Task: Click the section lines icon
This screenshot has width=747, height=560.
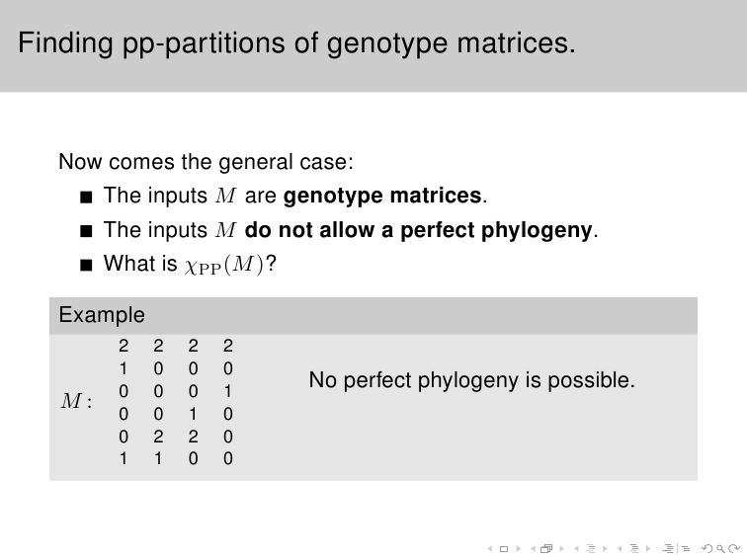Action: pos(634,548)
